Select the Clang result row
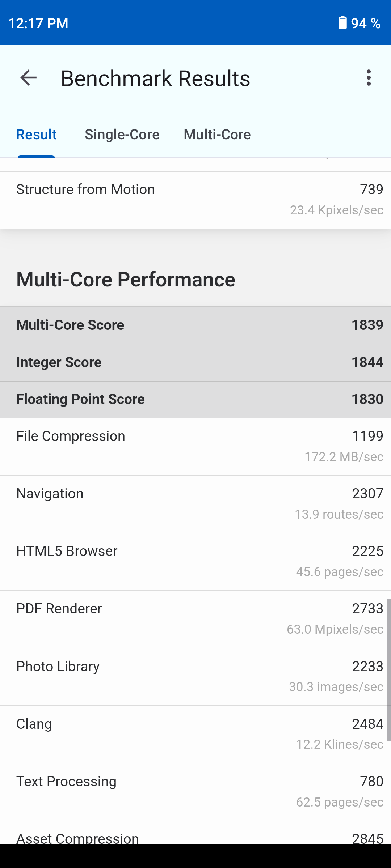Image resolution: width=391 pixels, height=868 pixels. pos(195,734)
